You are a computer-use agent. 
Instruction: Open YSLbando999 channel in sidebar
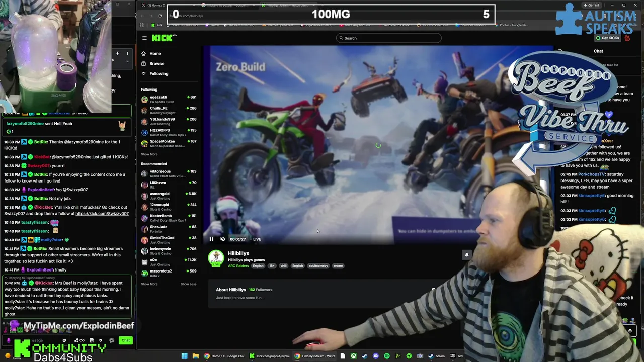[169, 121]
